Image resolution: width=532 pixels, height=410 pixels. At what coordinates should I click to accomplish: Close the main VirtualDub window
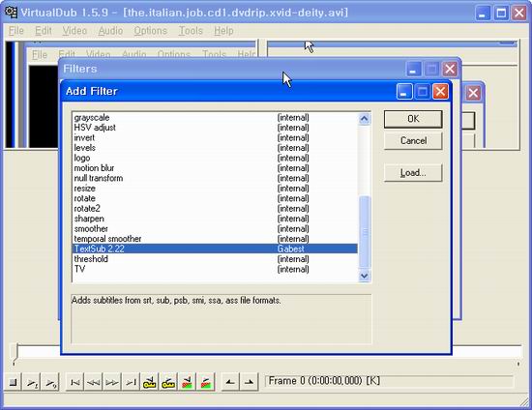pyautogui.click(x=519, y=14)
